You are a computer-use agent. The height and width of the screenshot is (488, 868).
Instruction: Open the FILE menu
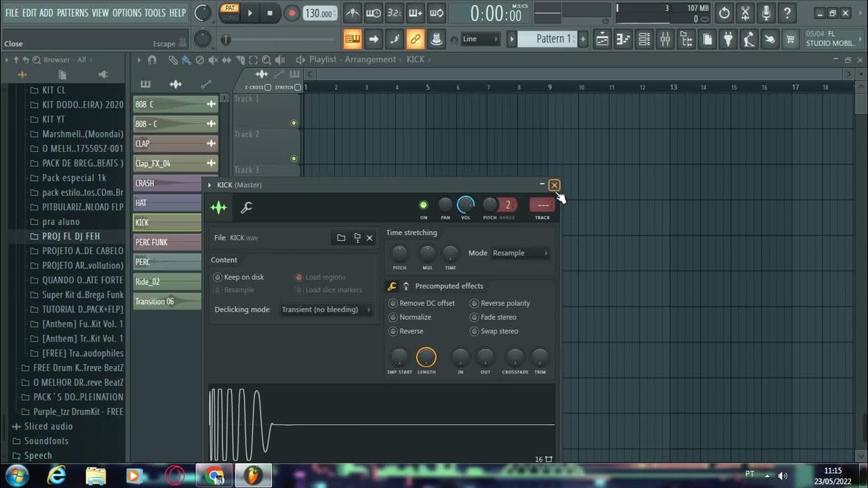[x=12, y=12]
